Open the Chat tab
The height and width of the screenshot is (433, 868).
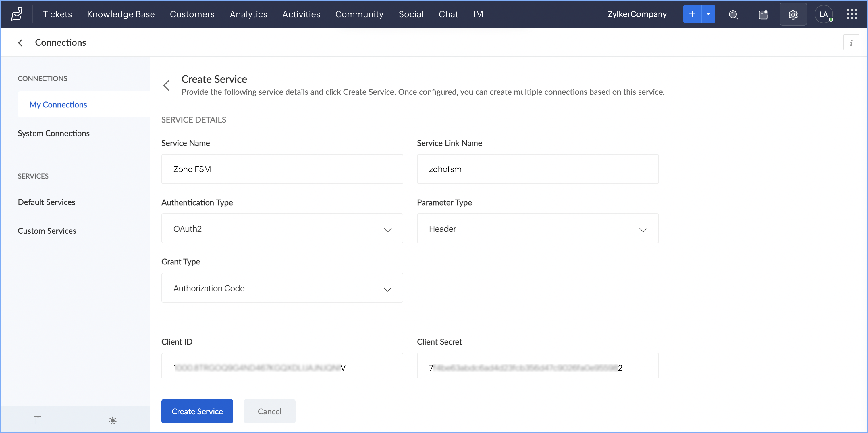point(448,14)
